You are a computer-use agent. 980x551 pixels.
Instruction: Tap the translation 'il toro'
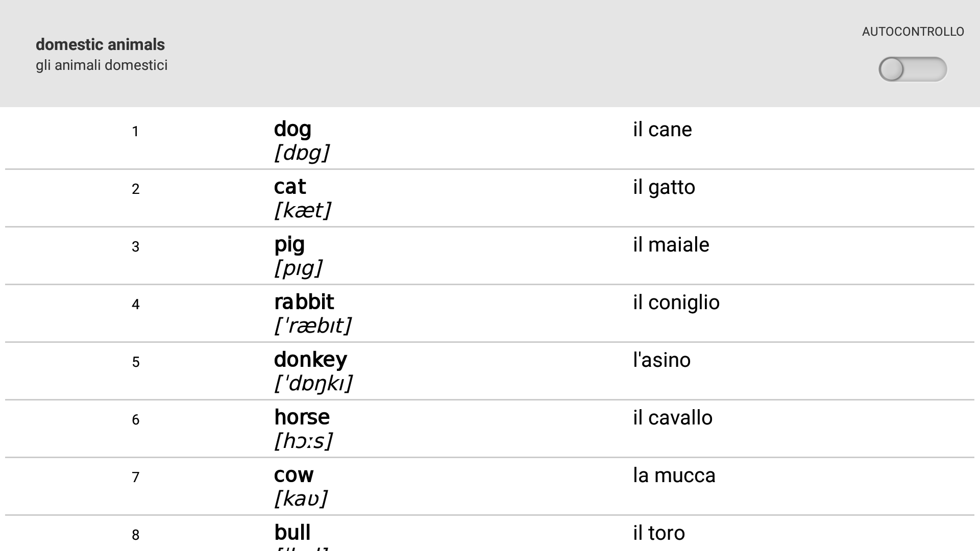tap(658, 533)
